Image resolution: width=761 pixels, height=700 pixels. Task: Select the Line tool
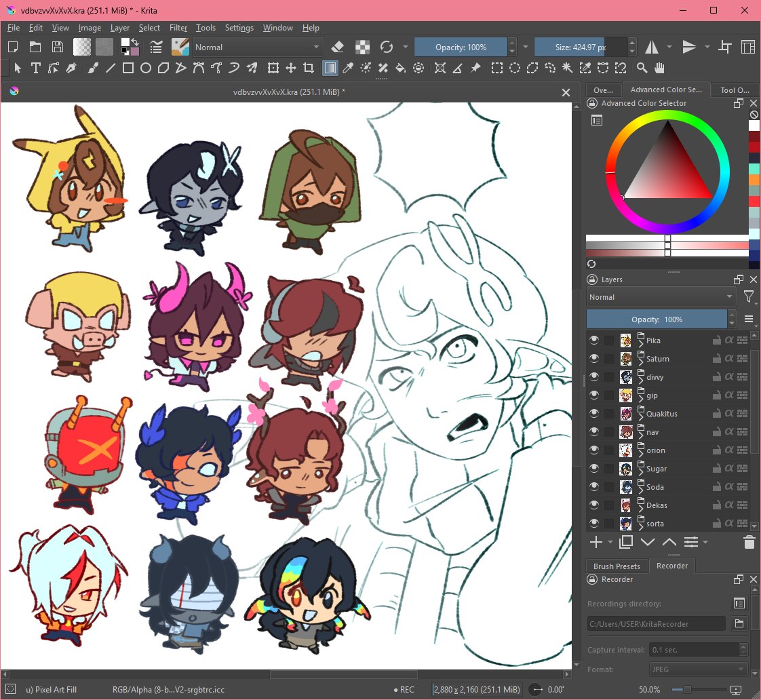[x=110, y=68]
